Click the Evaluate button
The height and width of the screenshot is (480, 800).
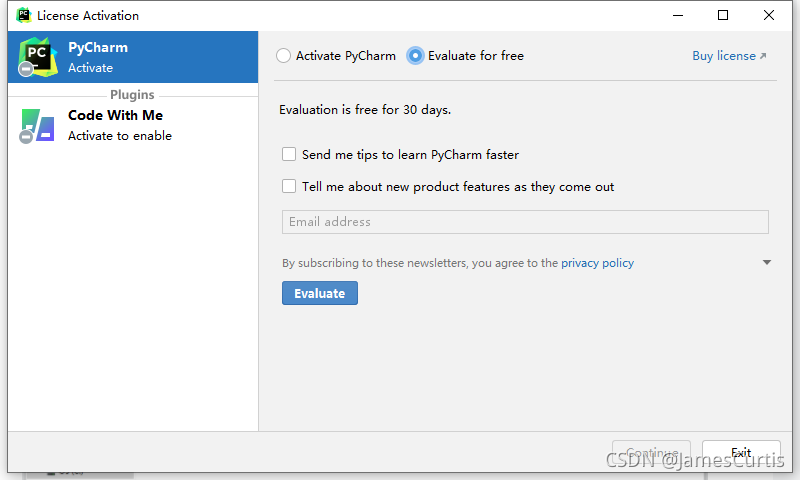click(x=320, y=293)
